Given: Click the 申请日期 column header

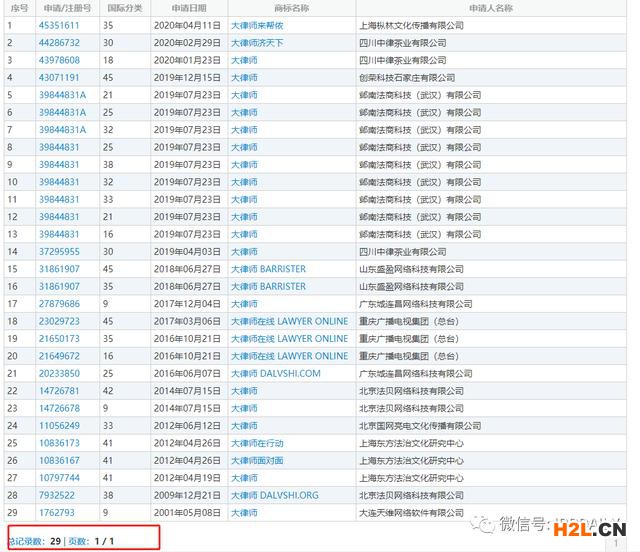Looking at the screenshot, I should click(189, 8).
